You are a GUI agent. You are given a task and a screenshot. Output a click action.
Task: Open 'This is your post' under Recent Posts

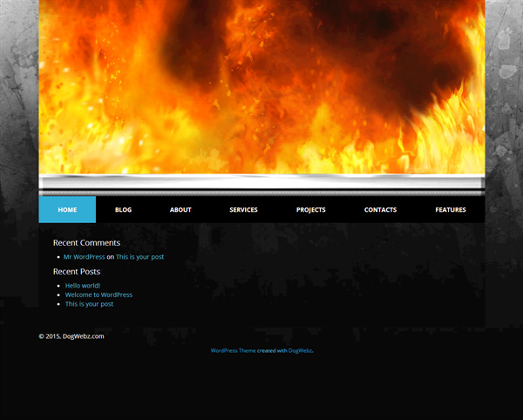pos(89,304)
